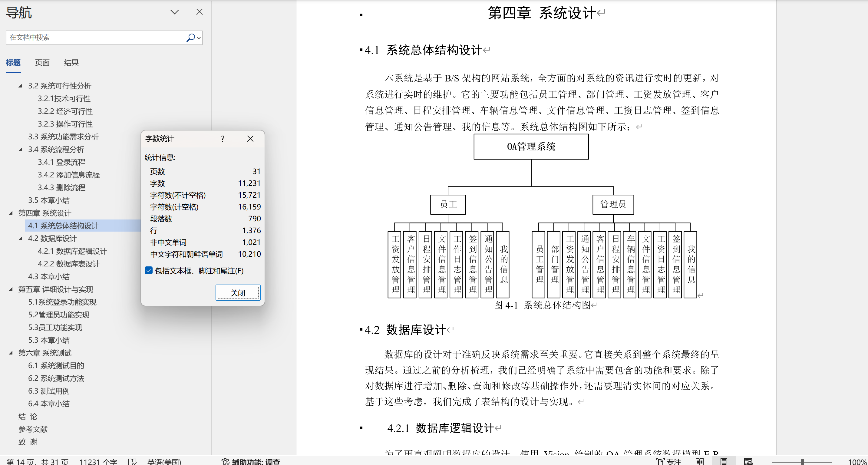Switch to Read Mode view icon
The width and height of the screenshot is (868, 465).
pos(700,461)
